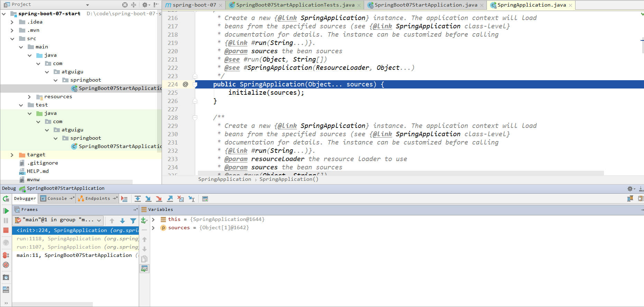Click the fold marker at line 224
Image resolution: width=644 pixels, height=307 pixels.
(x=195, y=84)
